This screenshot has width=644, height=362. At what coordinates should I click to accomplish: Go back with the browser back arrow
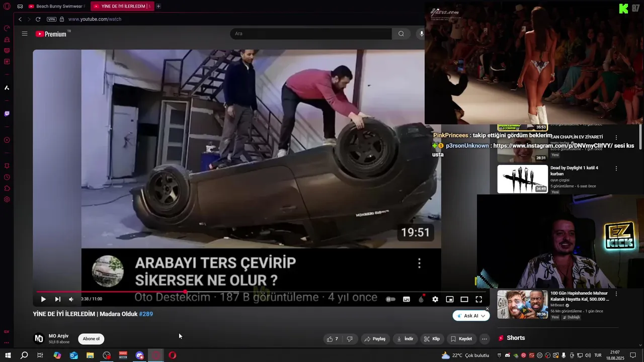[x=20, y=19]
